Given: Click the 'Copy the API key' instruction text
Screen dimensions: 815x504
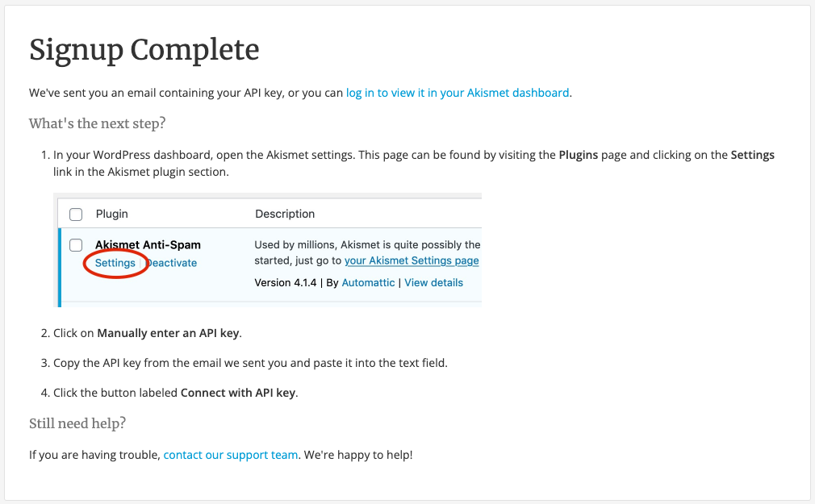Looking at the screenshot, I should tap(250, 363).
